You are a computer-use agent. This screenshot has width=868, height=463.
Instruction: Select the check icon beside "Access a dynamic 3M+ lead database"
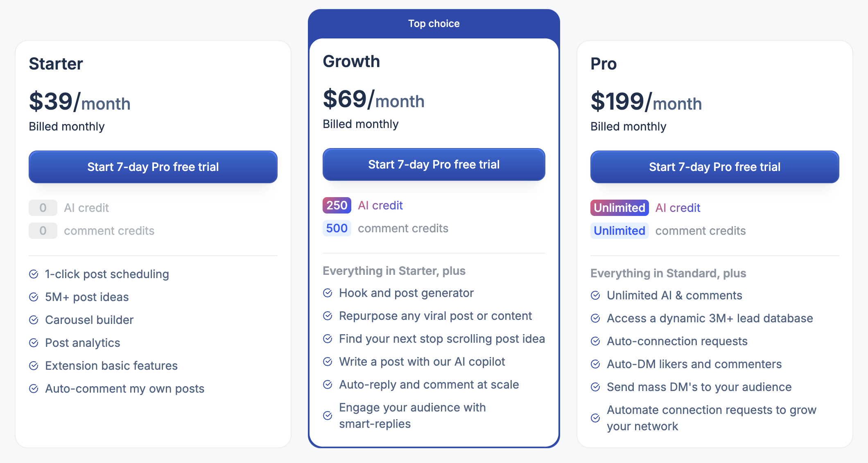point(596,318)
